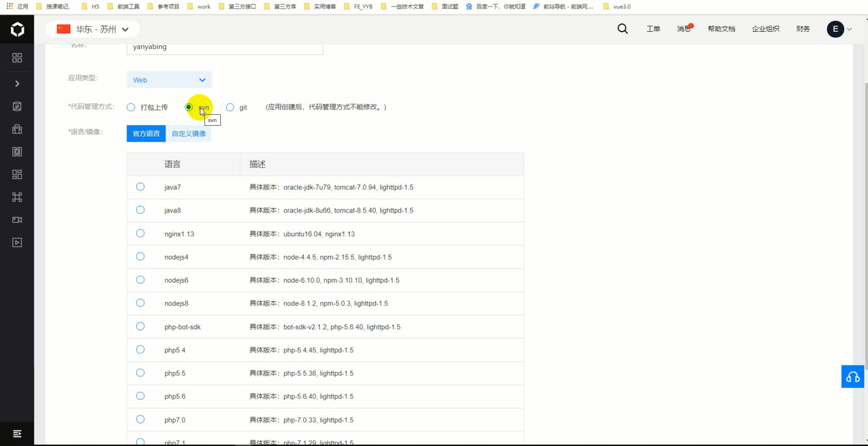Select the video camera icon in the sidebar

(17, 219)
